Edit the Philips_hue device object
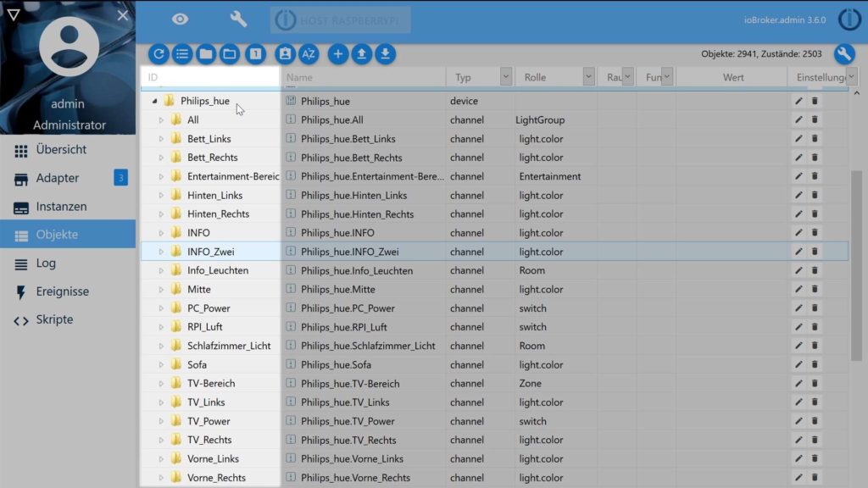868x488 pixels. pyautogui.click(x=798, y=101)
